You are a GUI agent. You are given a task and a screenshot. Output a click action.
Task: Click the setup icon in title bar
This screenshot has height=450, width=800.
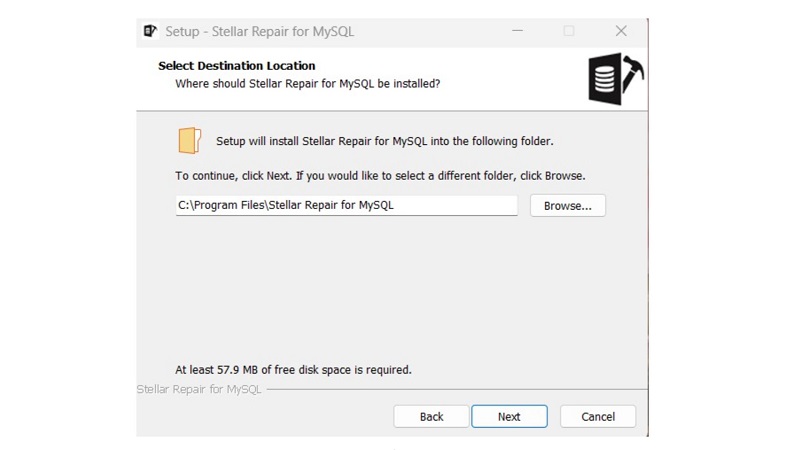(x=150, y=31)
